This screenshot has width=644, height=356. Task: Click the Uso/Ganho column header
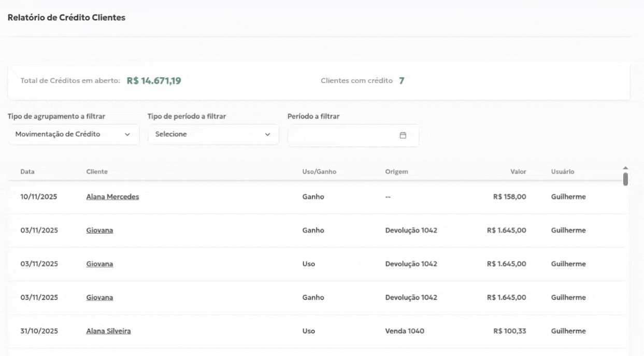pos(319,172)
